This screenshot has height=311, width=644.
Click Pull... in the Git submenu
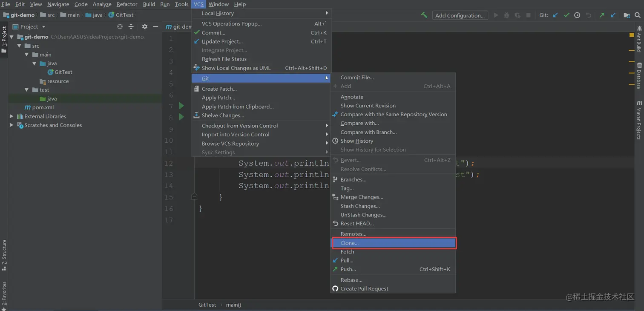tap(393, 260)
